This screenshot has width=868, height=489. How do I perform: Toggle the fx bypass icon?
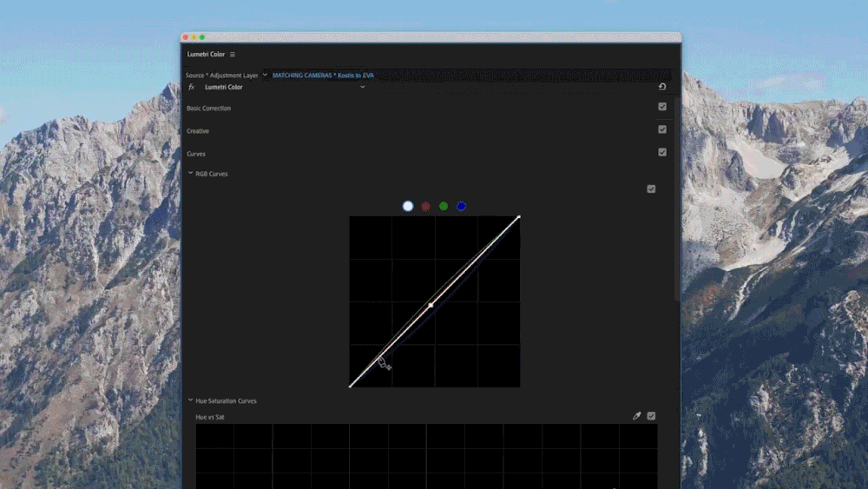192,87
